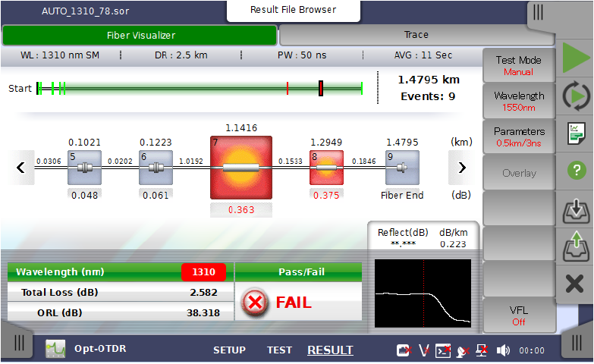Open the SETUP menu
The width and height of the screenshot is (594, 364).
[x=229, y=350]
